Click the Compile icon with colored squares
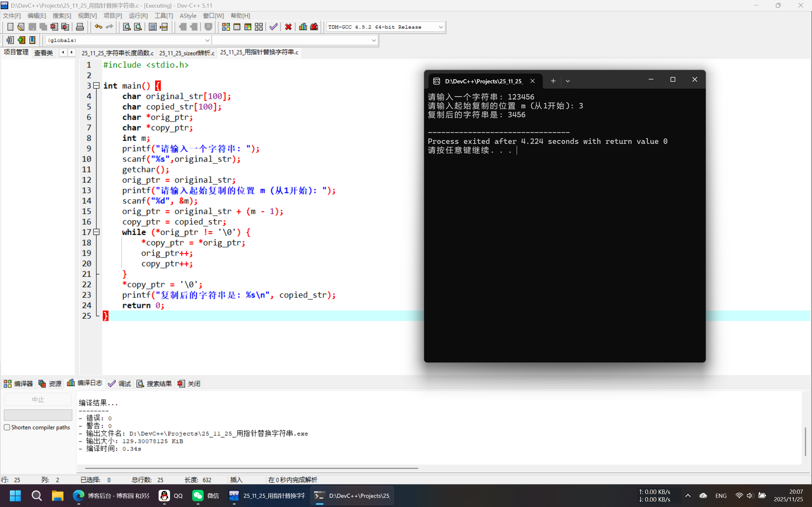The width and height of the screenshot is (812, 507). tap(226, 27)
